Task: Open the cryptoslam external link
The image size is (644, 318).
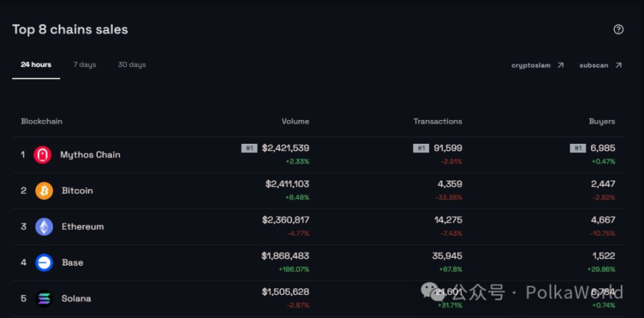Action: (531, 66)
